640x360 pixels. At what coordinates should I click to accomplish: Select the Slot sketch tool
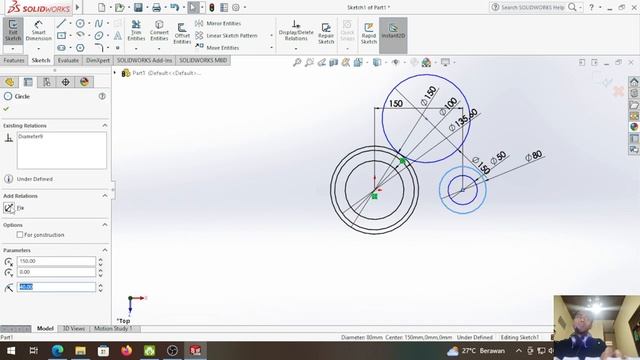(x=61, y=48)
